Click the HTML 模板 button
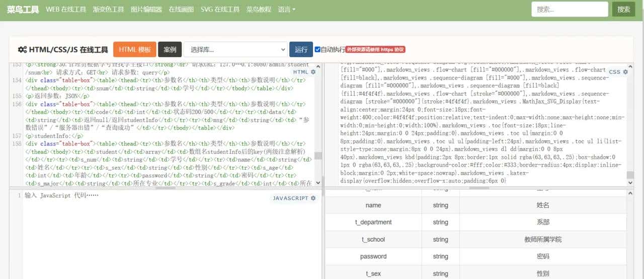 (x=135, y=49)
